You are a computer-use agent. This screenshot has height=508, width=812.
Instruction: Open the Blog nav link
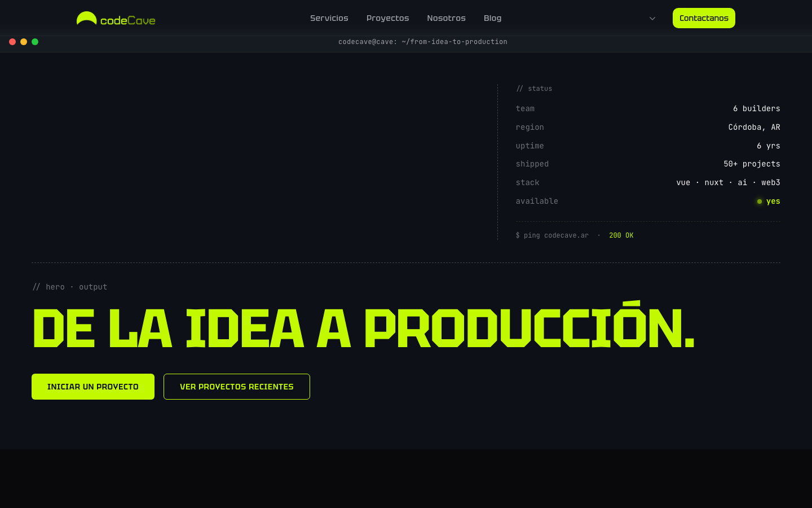pyautogui.click(x=493, y=18)
